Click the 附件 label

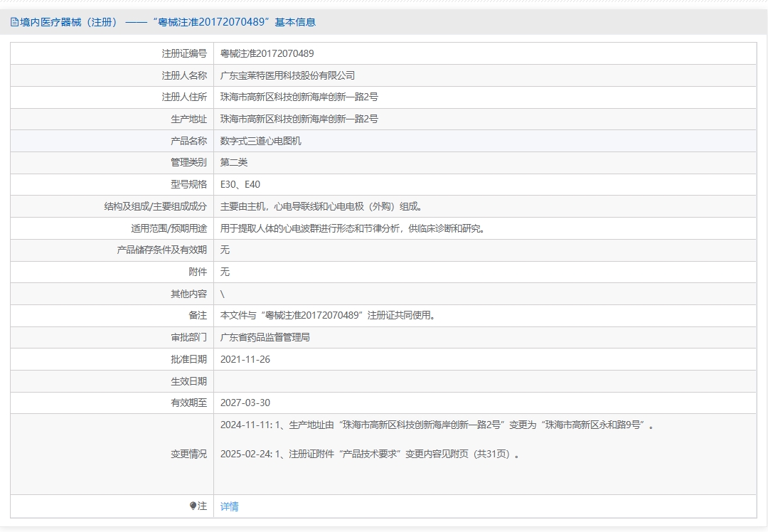pos(198,272)
